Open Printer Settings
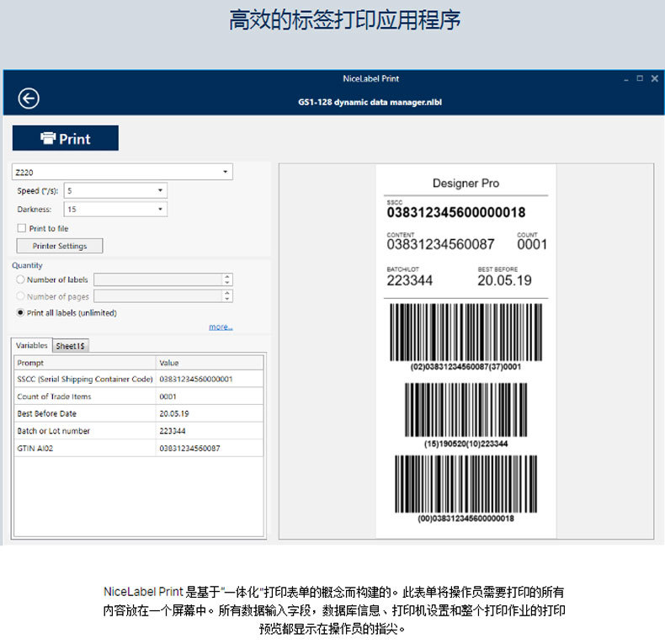665x644 pixels. [60, 246]
